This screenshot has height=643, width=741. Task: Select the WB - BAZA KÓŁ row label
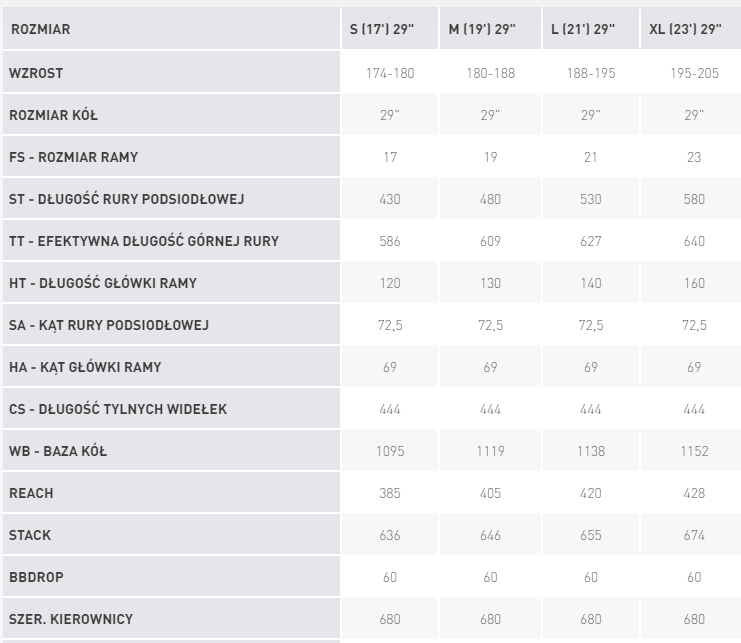(x=57, y=451)
